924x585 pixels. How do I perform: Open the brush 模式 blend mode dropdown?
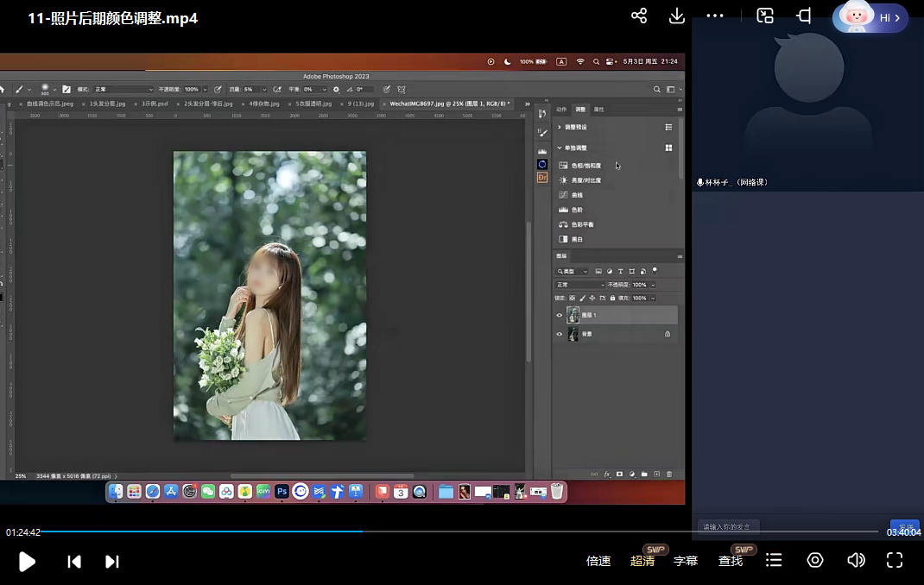tap(123, 89)
